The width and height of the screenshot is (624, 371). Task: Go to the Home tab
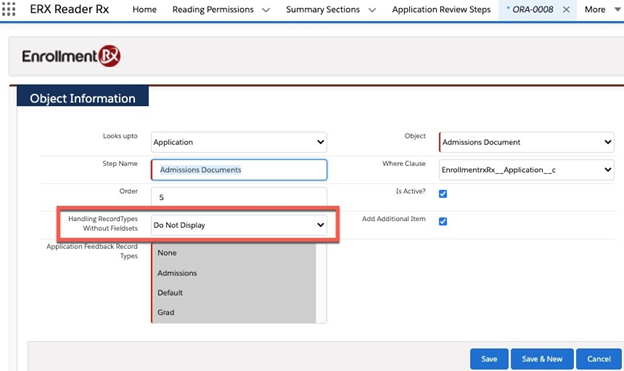pos(144,9)
